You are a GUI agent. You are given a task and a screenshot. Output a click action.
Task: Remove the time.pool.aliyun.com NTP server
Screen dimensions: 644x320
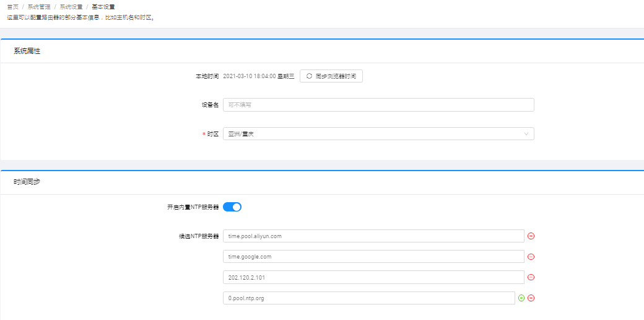click(x=531, y=236)
